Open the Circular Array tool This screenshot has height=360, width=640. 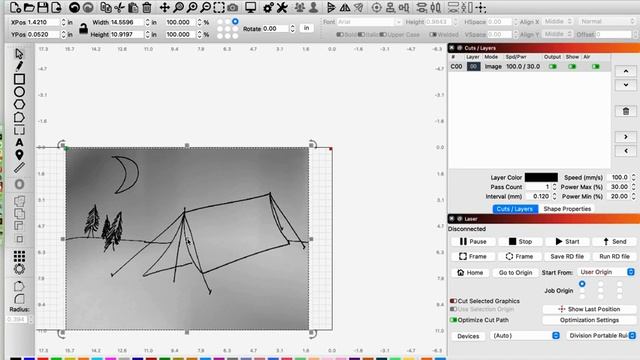pyautogui.click(x=19, y=269)
